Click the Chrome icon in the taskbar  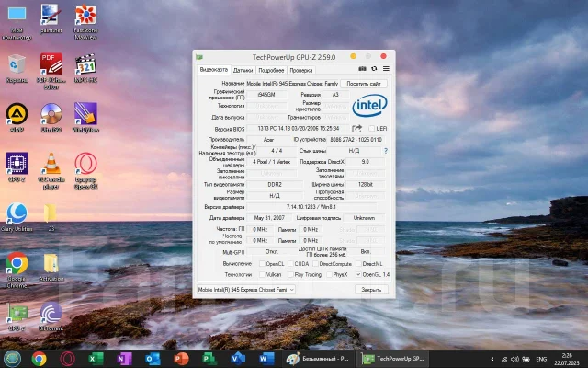[39, 359]
